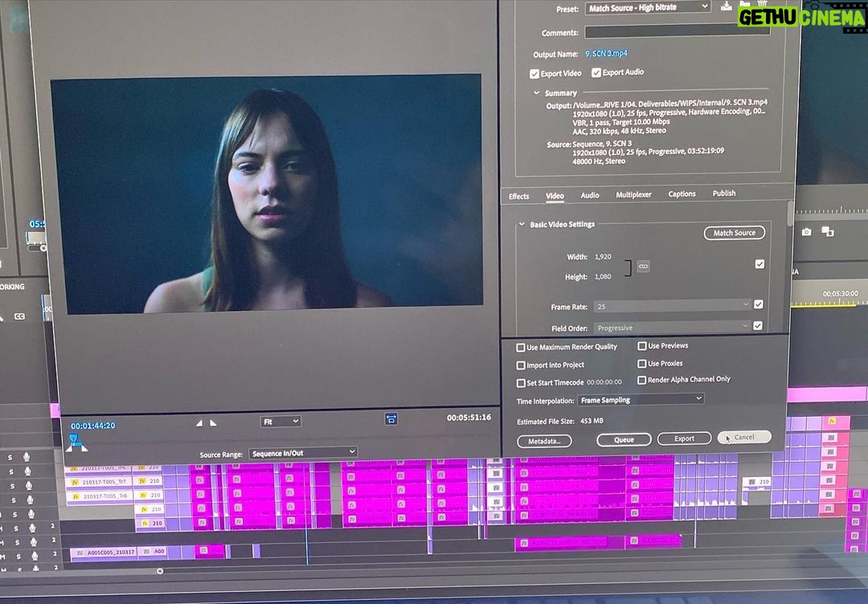Click the Metadata button
The width and height of the screenshot is (868, 604).
(544, 442)
